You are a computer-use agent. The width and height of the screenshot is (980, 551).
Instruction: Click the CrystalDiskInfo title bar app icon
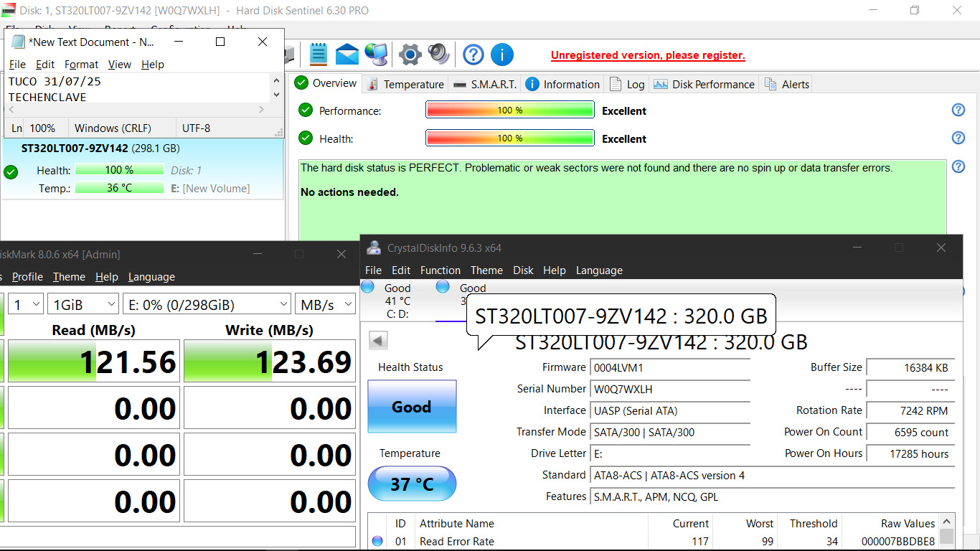[x=374, y=248]
